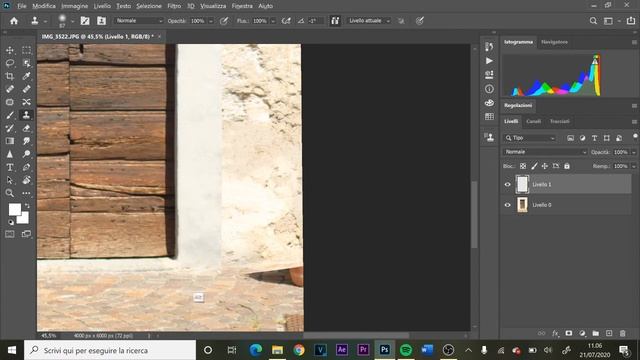
Task: Select the Object Selection tool
Action: click(x=27, y=63)
